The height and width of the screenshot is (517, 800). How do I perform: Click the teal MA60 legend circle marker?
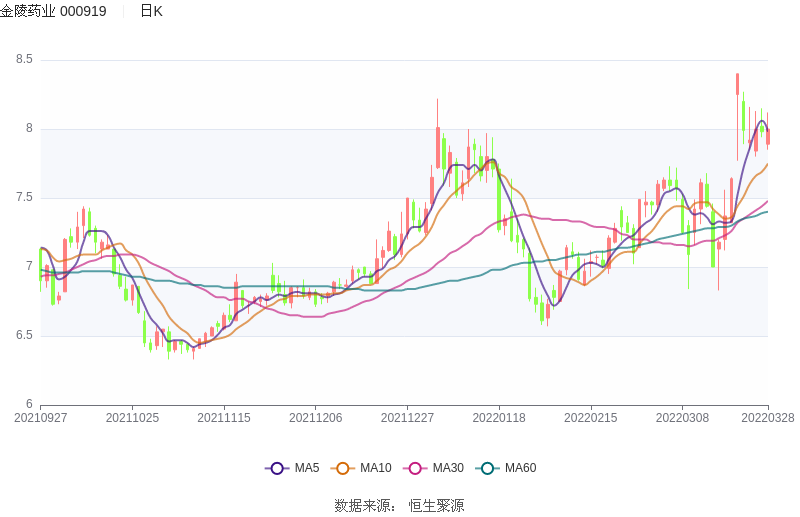(x=487, y=468)
